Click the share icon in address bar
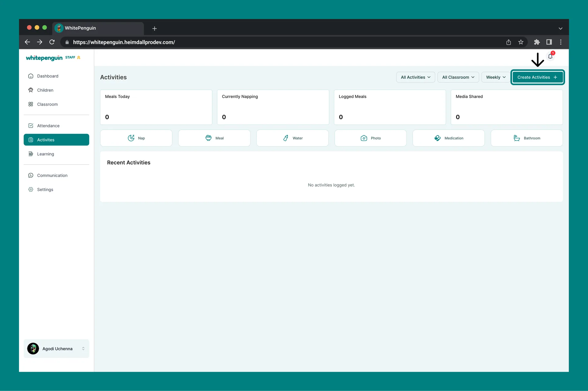The width and height of the screenshot is (588, 391). point(509,42)
